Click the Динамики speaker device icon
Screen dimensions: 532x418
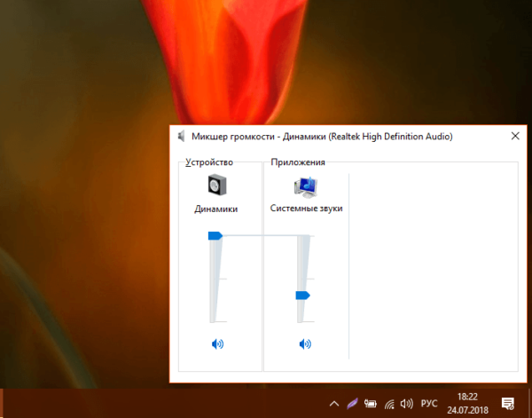pyautogui.click(x=217, y=185)
